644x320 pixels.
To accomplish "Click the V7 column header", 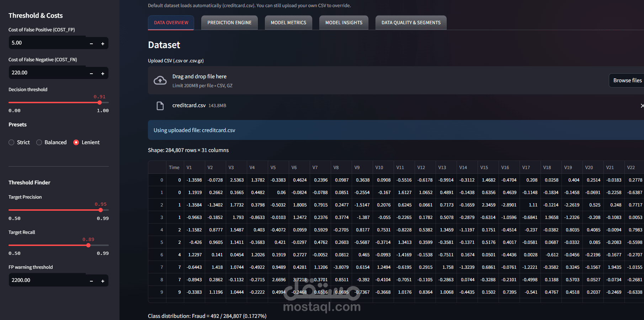I will 320,167.
